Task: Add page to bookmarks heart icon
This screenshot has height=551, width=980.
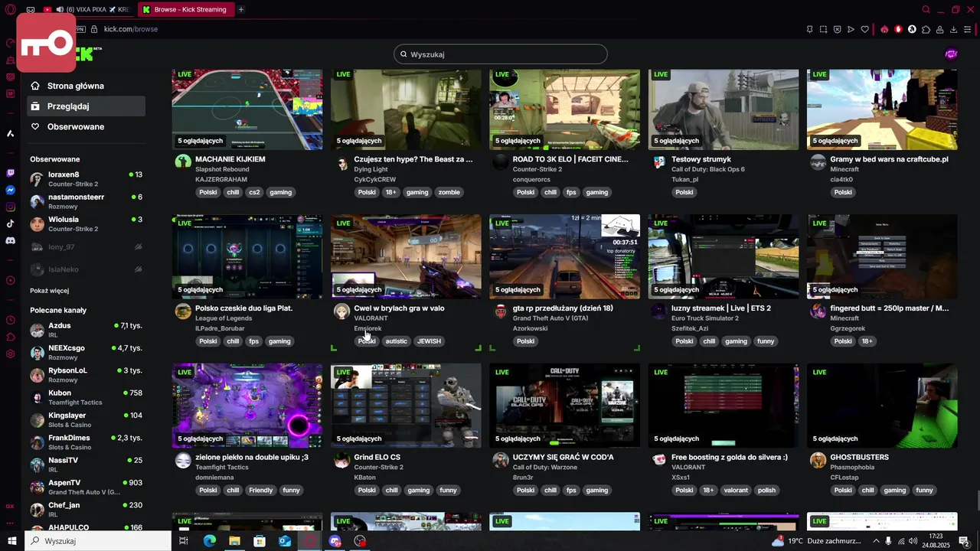Action: [864, 29]
